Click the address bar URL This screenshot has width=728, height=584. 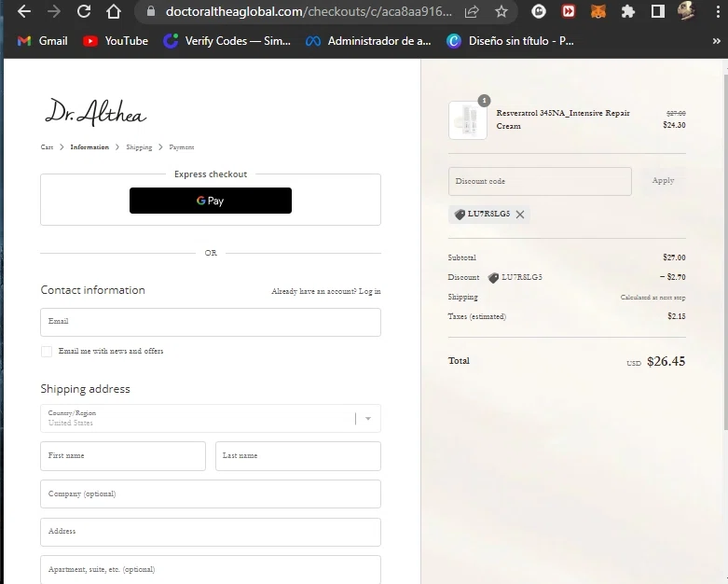click(309, 11)
